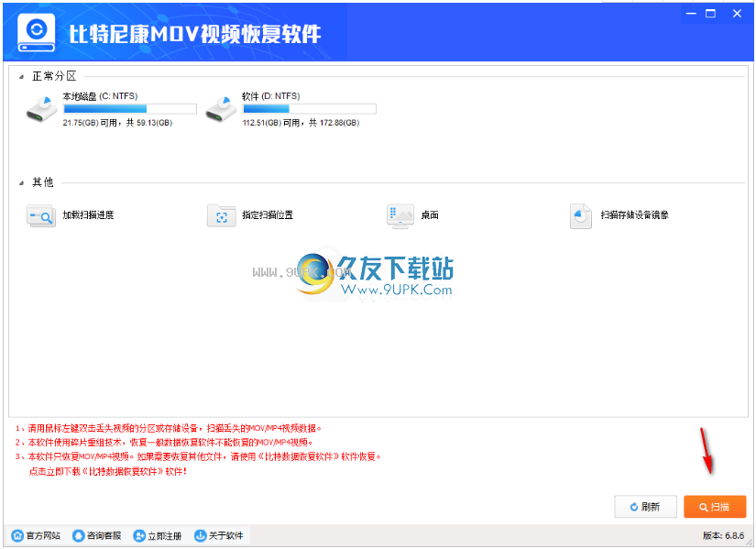The image size is (756, 549).
Task: Click the info icon beside 关于软件
Action: pos(200,535)
